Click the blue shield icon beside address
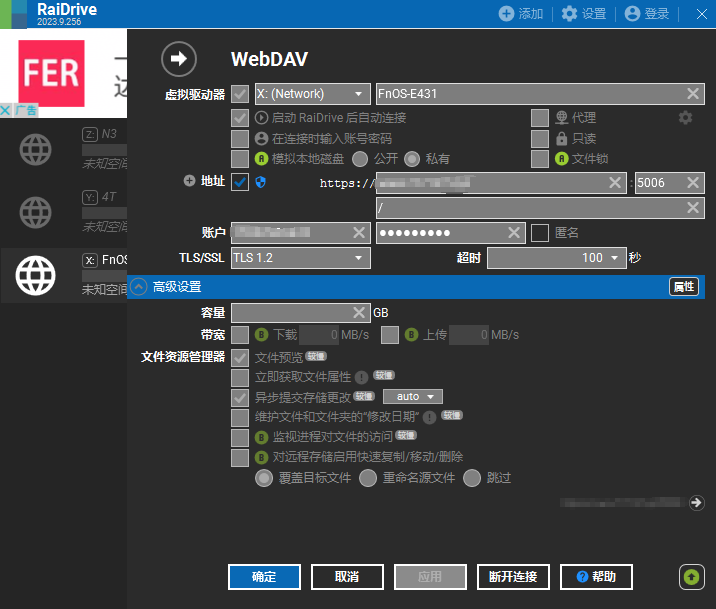The height and width of the screenshot is (609, 716). click(x=260, y=182)
